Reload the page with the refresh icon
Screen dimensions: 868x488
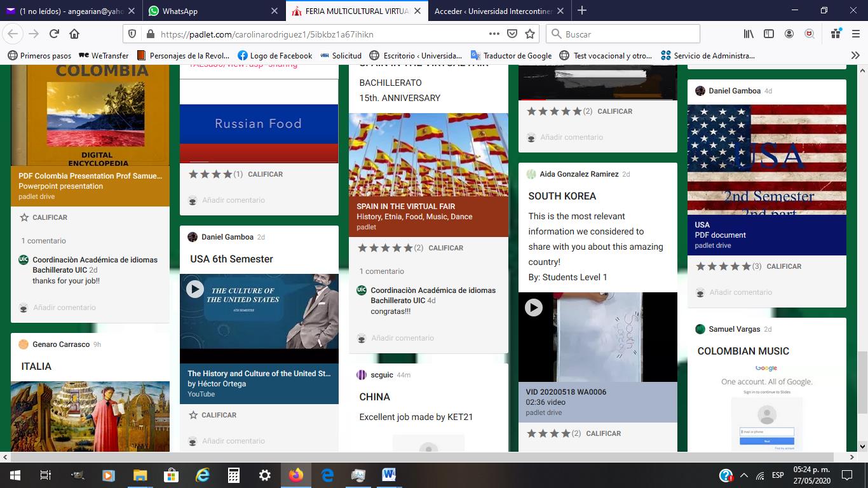(55, 34)
